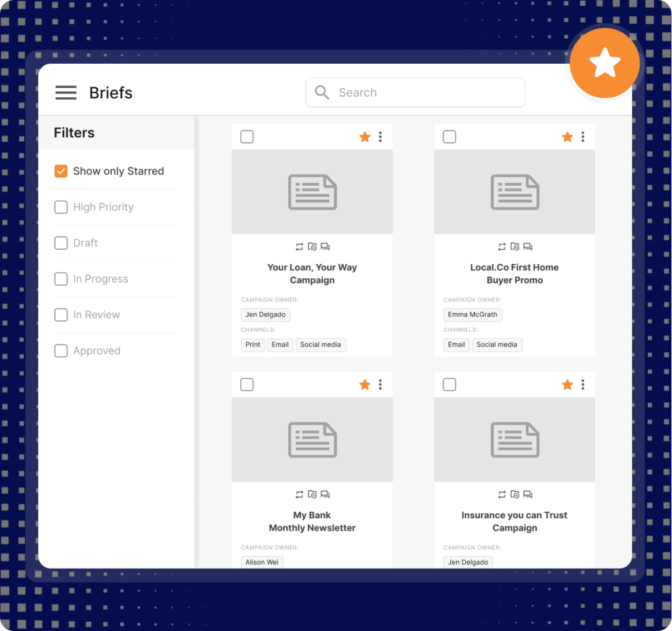672x631 pixels.
Task: Click the star on My Bank Monthly Newsletter
Action: pyautogui.click(x=365, y=385)
